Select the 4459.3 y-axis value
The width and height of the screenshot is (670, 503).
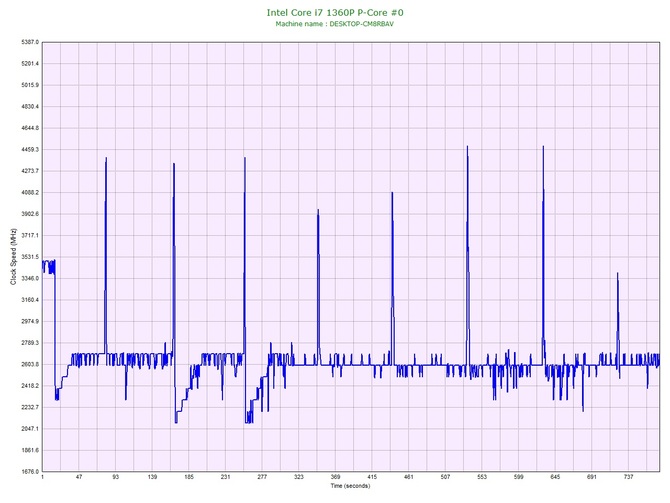[x=30, y=150]
